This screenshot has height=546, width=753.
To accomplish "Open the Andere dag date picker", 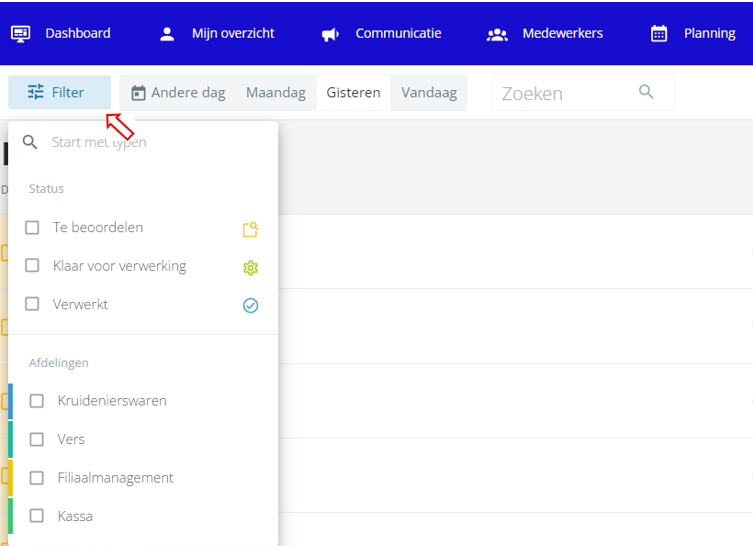I will [178, 93].
